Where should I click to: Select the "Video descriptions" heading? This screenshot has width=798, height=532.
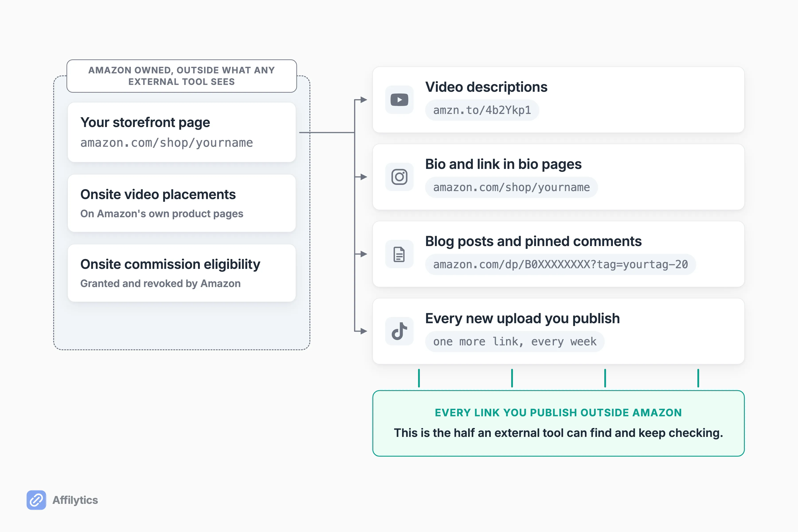[486, 87]
